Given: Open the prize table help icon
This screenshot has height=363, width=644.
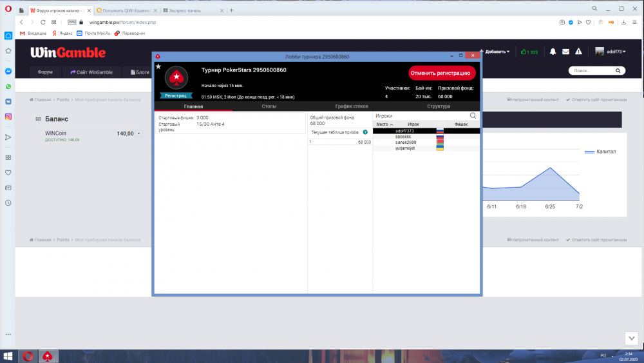Looking at the screenshot, I should [x=365, y=132].
